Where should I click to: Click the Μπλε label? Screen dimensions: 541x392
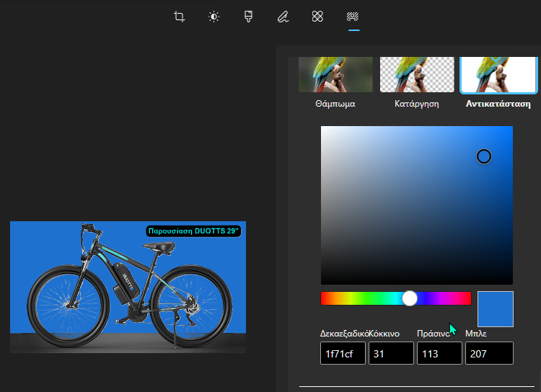pos(476,334)
